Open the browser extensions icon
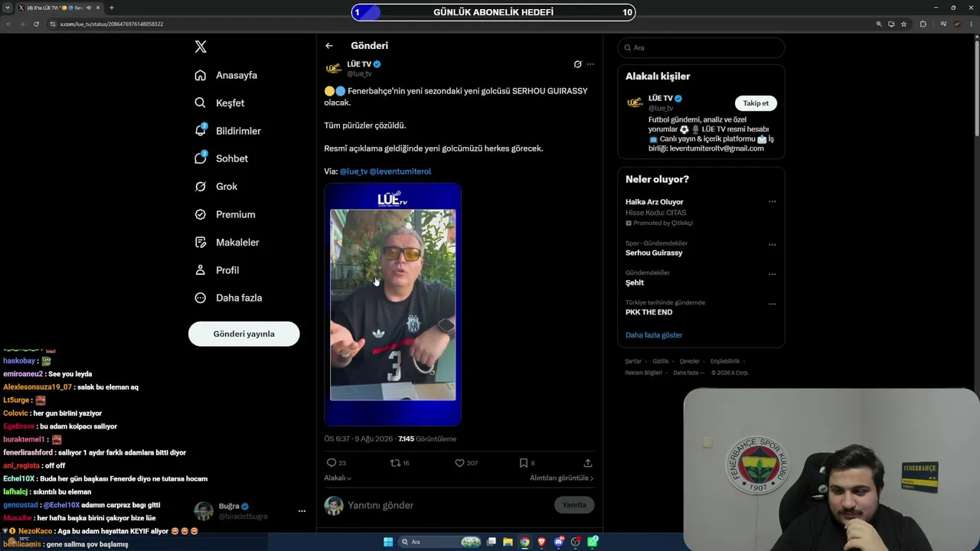This screenshot has height=551, width=980. pyautogui.click(x=923, y=24)
